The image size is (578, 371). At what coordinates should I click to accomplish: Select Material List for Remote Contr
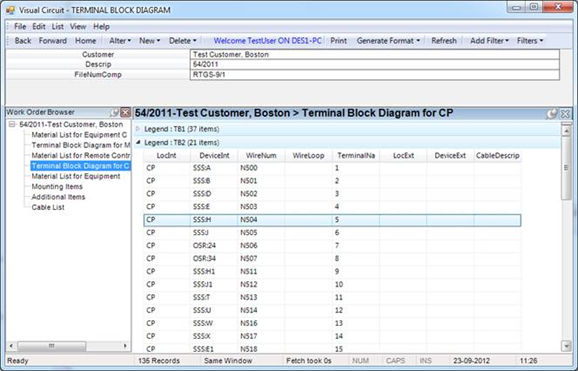80,155
